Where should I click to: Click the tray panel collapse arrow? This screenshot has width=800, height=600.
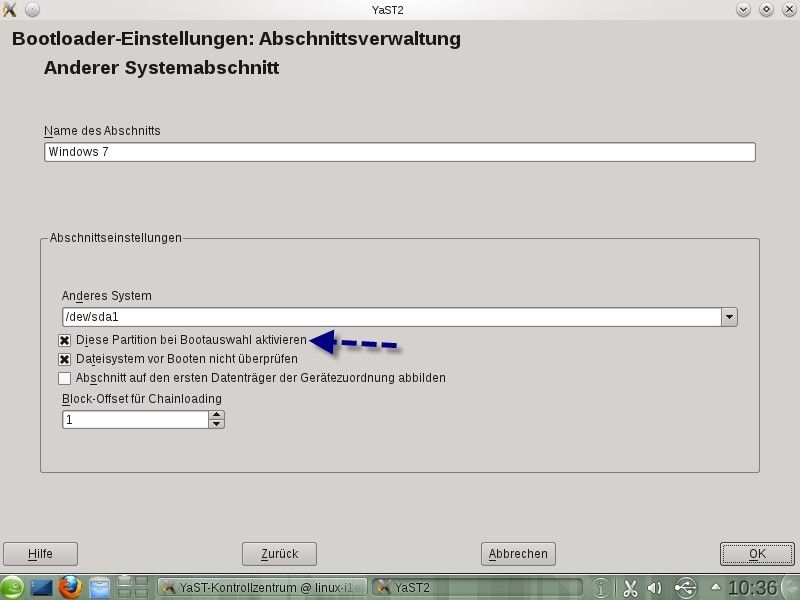[x=715, y=587]
